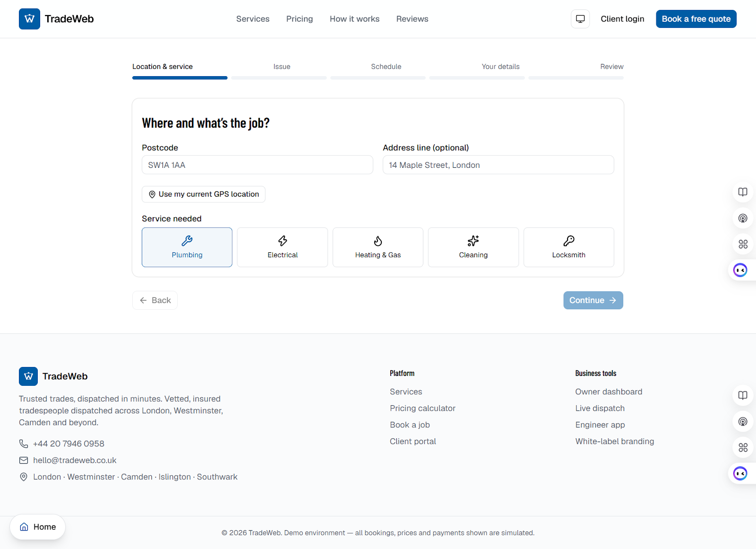Screen dimensions: 756x549
Task: Click the podcast icon in upper side panel
Action: click(x=743, y=218)
